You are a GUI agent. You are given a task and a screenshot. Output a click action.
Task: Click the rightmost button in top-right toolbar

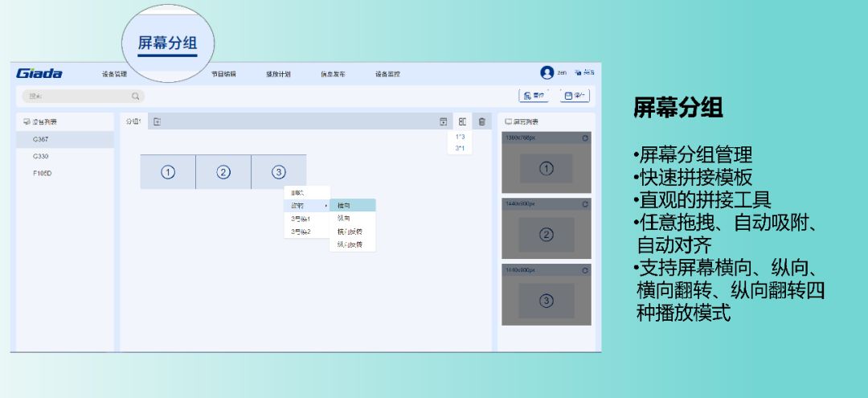click(575, 96)
